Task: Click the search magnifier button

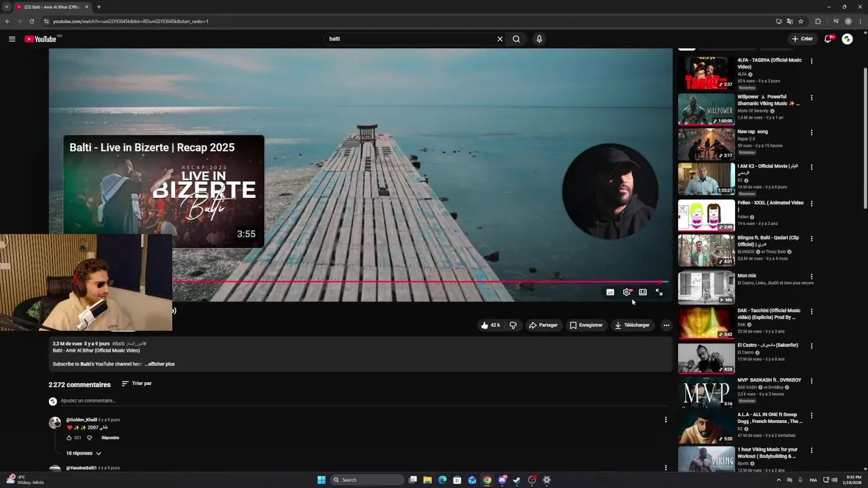Action: pyautogui.click(x=516, y=39)
